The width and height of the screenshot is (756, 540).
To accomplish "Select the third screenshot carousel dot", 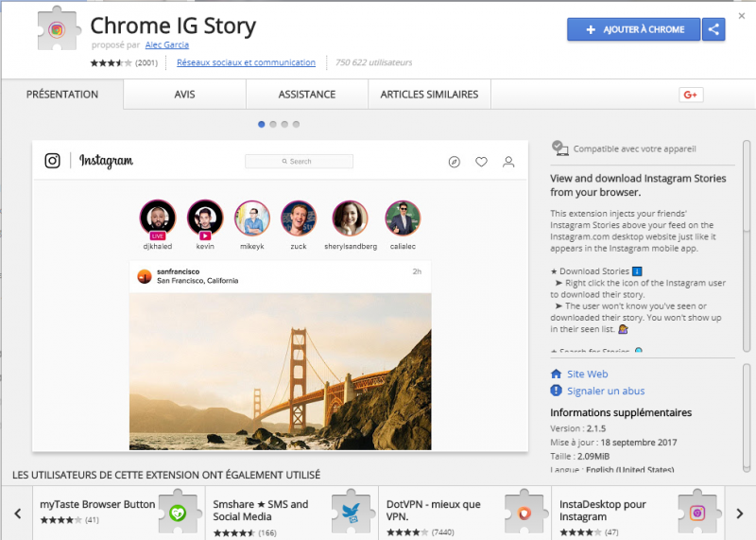I will (x=284, y=125).
